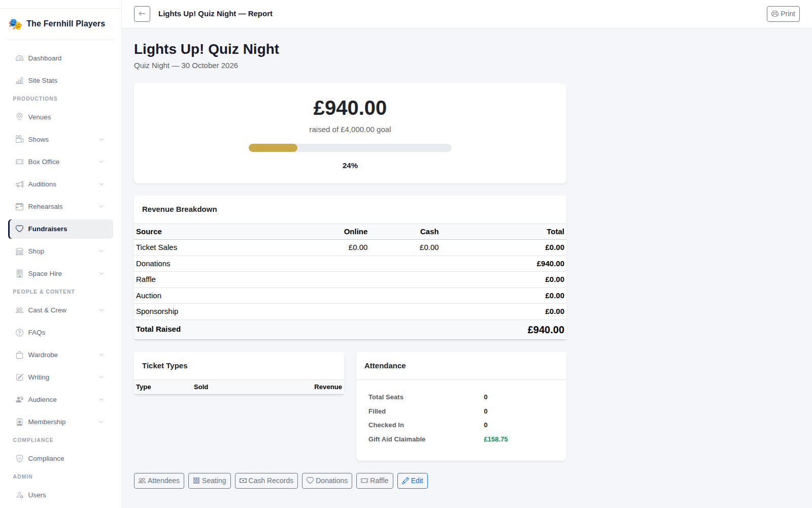Viewport: 812px width, 508px height.
Task: Open the Membership menu label
Action: coord(47,422)
